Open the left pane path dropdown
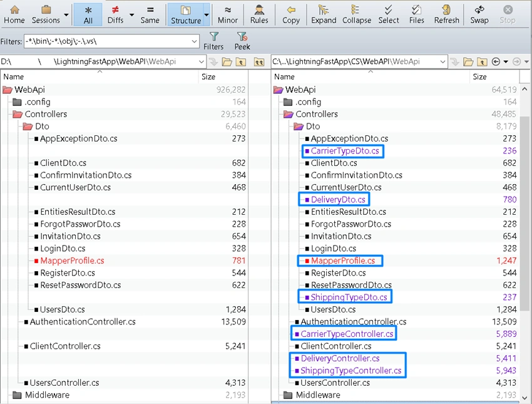Image resolution: width=532 pixels, height=404 pixels. click(201, 62)
